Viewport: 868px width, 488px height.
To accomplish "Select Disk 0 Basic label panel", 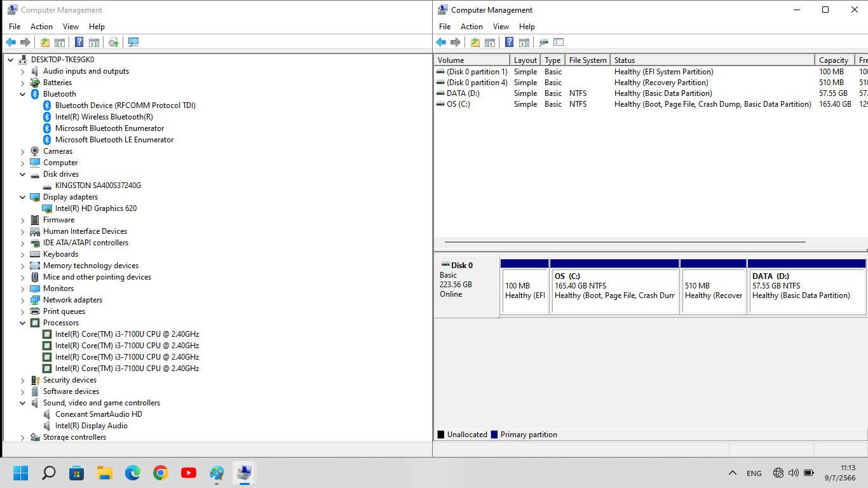I will point(466,286).
